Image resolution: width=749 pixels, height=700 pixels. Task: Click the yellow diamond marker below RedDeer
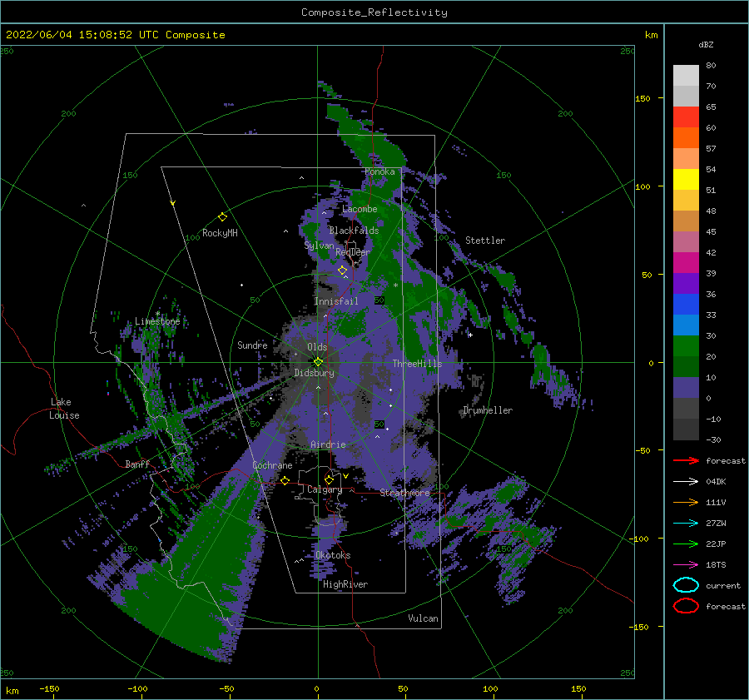pos(342,271)
